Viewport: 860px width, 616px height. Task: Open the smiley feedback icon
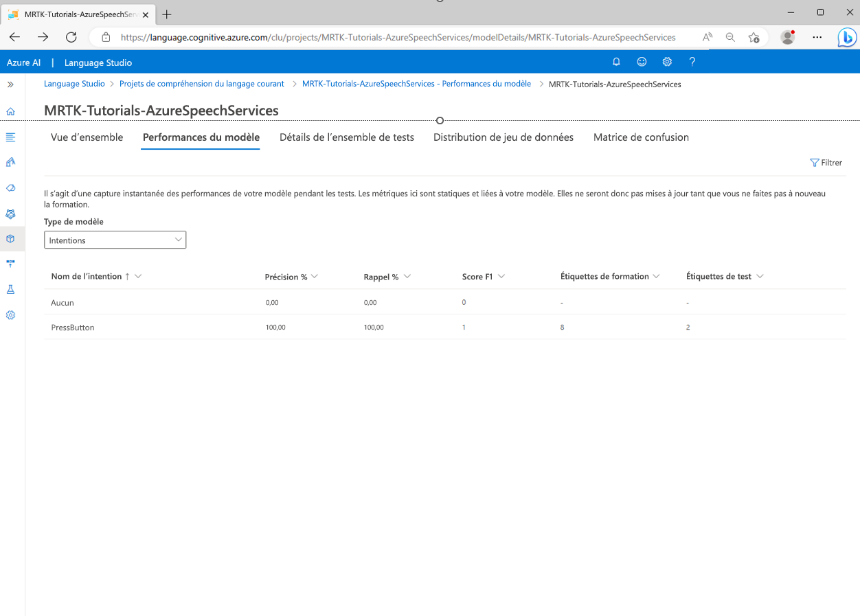642,62
